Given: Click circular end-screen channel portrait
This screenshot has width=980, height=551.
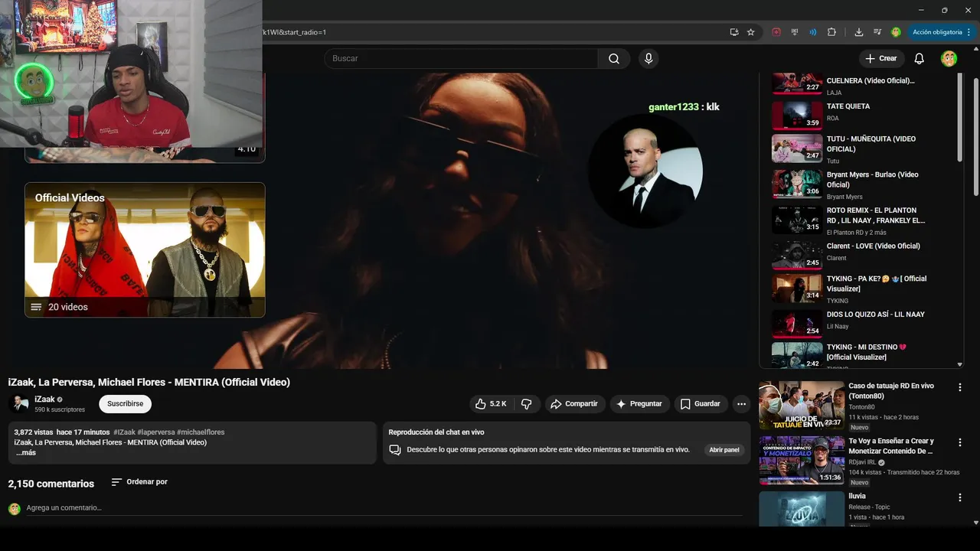Looking at the screenshot, I should [x=645, y=171].
